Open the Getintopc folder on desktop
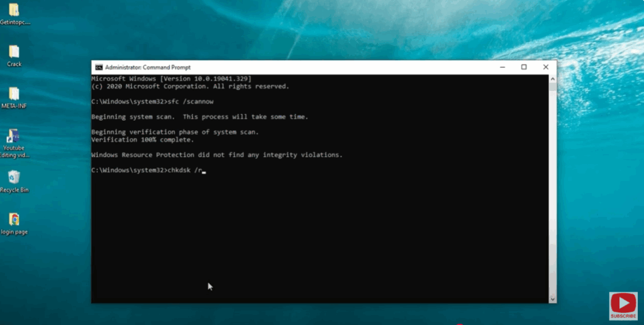The image size is (644, 325). 15,14
